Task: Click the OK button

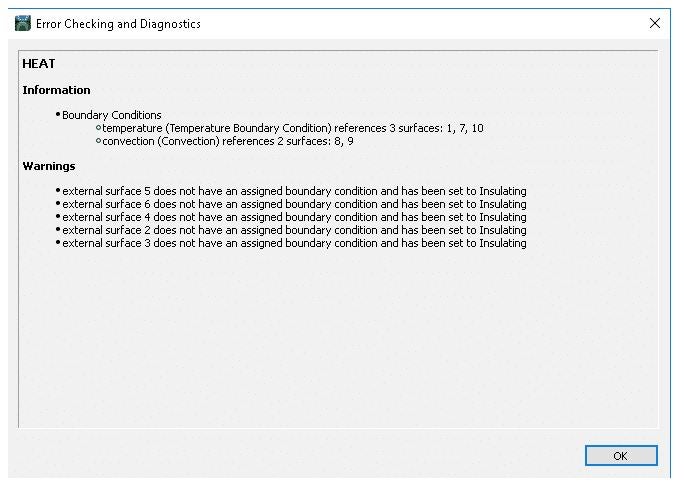Action: (x=620, y=455)
